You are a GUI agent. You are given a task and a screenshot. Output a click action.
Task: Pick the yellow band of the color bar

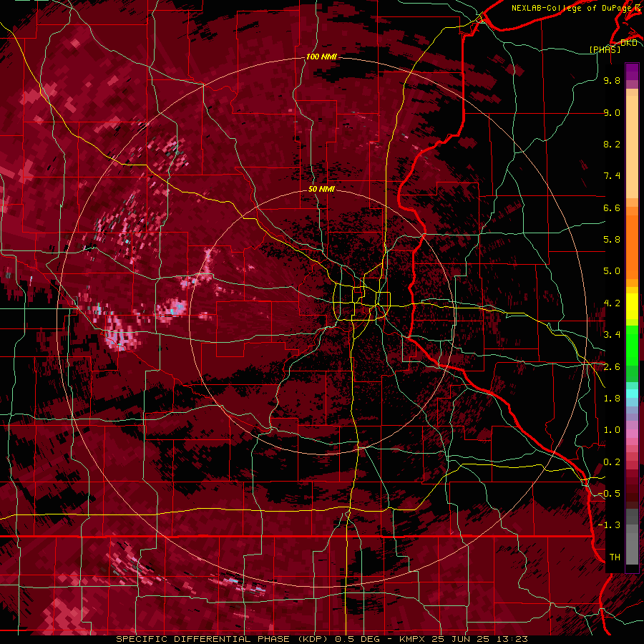(632, 306)
